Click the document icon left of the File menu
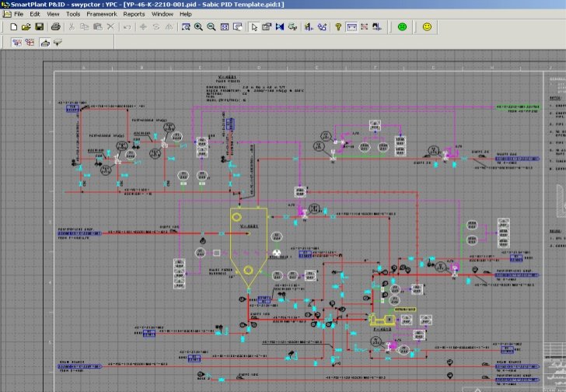Image resolution: width=566 pixels, height=392 pixels. tap(6, 14)
